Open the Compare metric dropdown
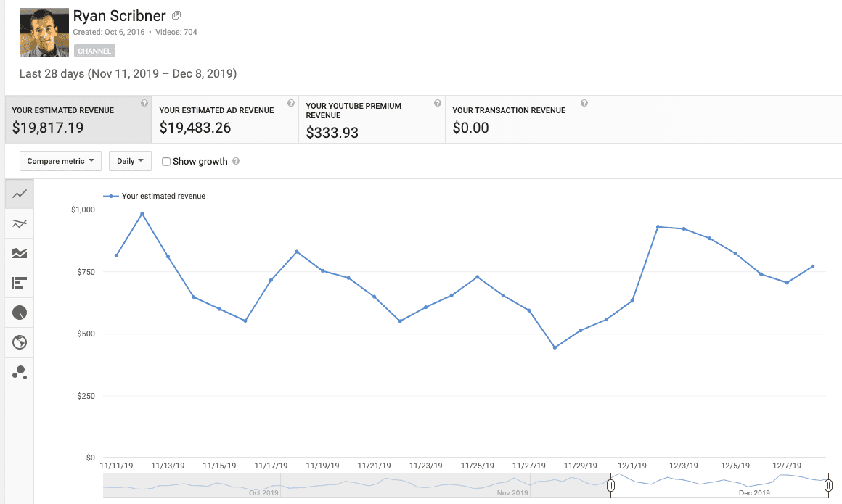This screenshot has width=842, height=504. click(x=60, y=161)
